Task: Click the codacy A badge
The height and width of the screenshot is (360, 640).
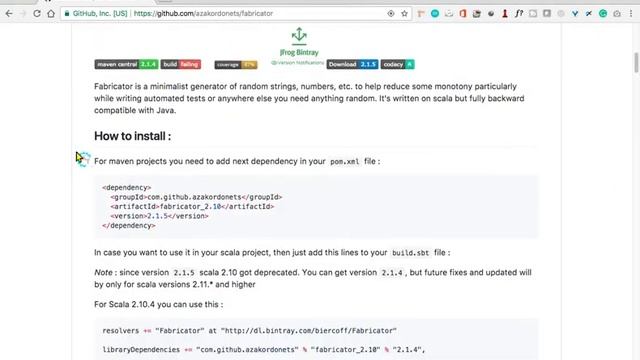Action: tap(398, 64)
